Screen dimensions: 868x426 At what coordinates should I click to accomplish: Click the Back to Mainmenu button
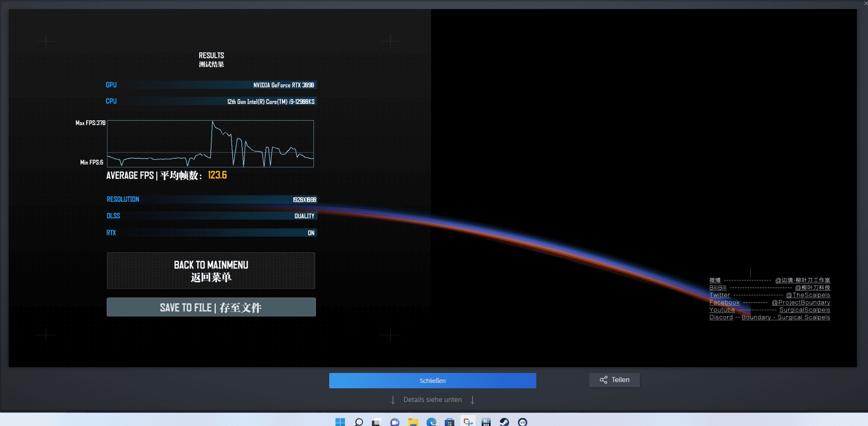click(211, 271)
